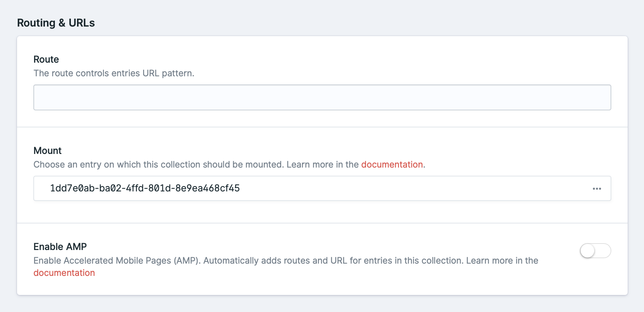The width and height of the screenshot is (644, 312).
Task: Select the Route field label
Action: (x=46, y=59)
